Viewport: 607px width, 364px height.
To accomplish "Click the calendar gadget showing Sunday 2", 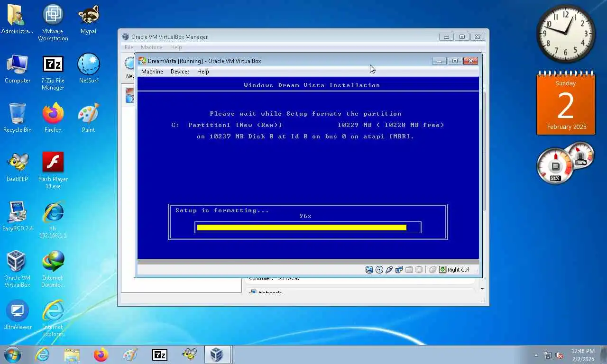I will pyautogui.click(x=566, y=103).
